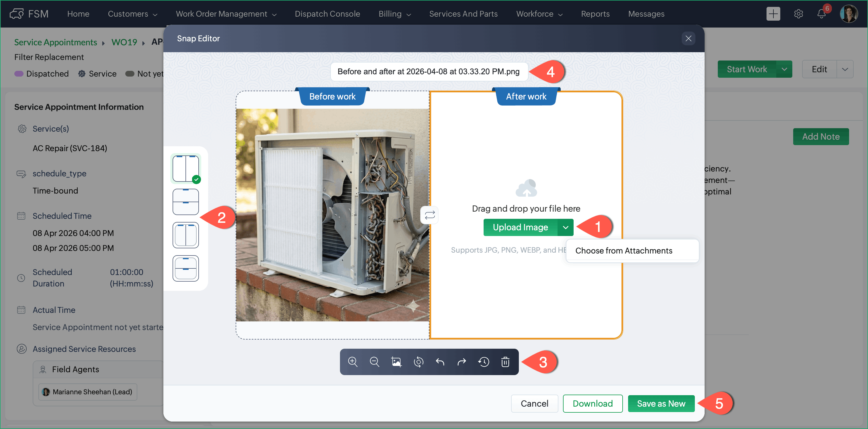Undo the last edit in toolbar
The height and width of the screenshot is (429, 868).
(x=440, y=362)
